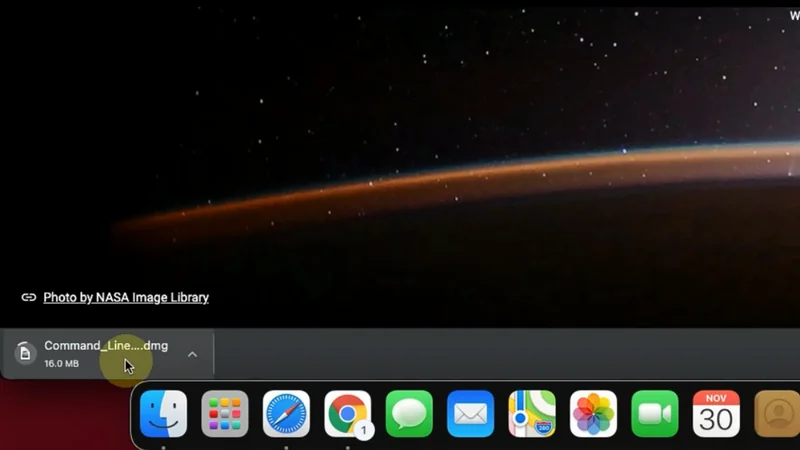The width and height of the screenshot is (800, 450).
Task: Click the notification badge on the Chrome icon
Action: 364,431
